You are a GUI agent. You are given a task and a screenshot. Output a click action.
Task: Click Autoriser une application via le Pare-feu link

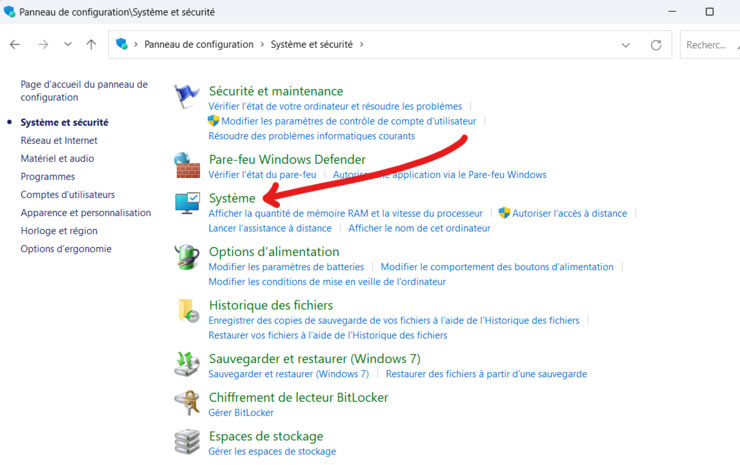click(x=439, y=175)
